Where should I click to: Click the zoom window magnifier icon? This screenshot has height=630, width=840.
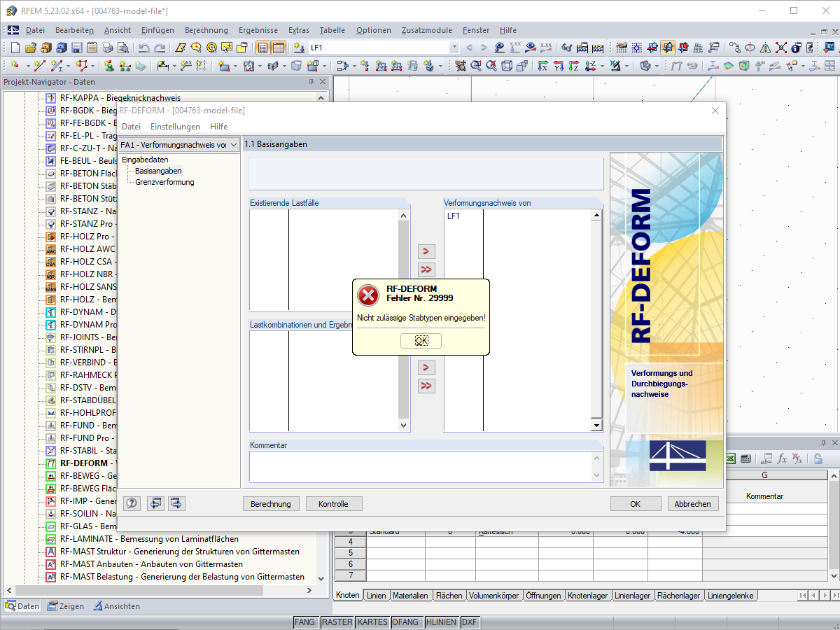pos(477,66)
